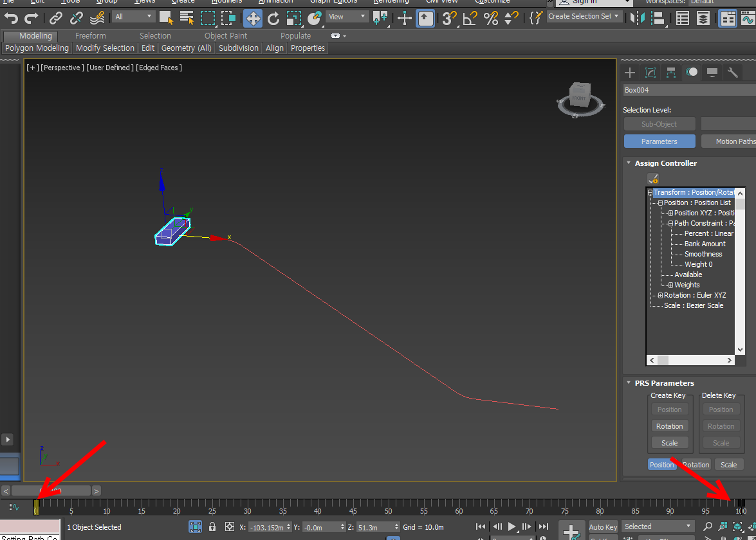Click the Align tool icon
Image resolution: width=756 pixels, height=540 pixels.
click(x=658, y=18)
